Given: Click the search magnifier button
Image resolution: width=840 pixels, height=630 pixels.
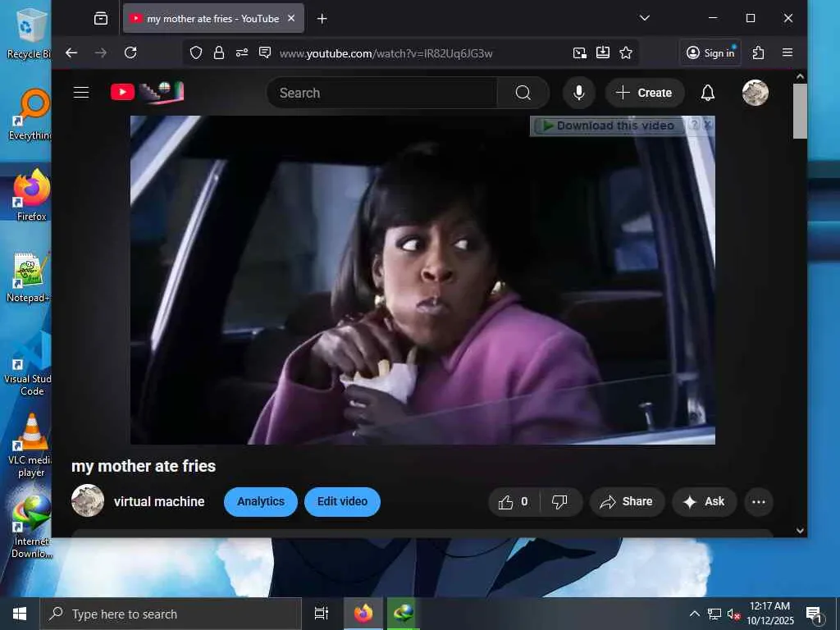Looking at the screenshot, I should [x=523, y=93].
